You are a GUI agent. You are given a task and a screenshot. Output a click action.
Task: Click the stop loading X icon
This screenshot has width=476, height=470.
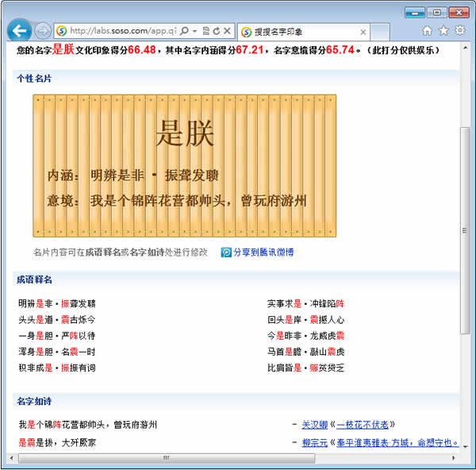pyautogui.click(x=227, y=31)
